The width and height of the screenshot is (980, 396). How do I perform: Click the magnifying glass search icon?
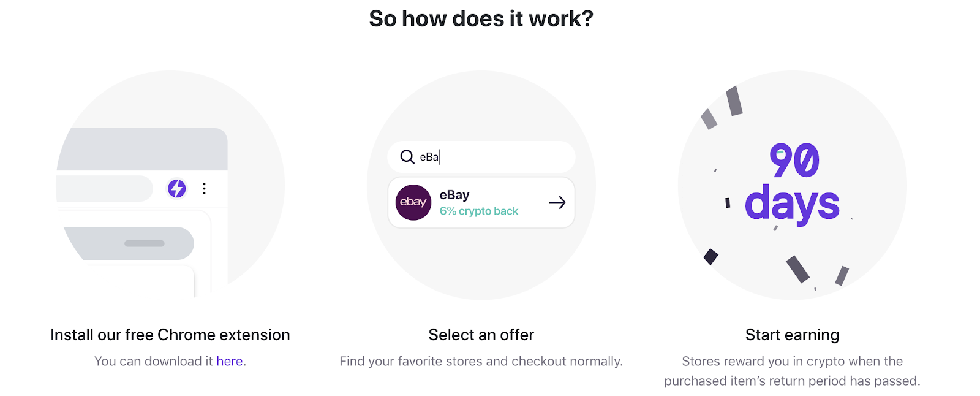point(407,157)
